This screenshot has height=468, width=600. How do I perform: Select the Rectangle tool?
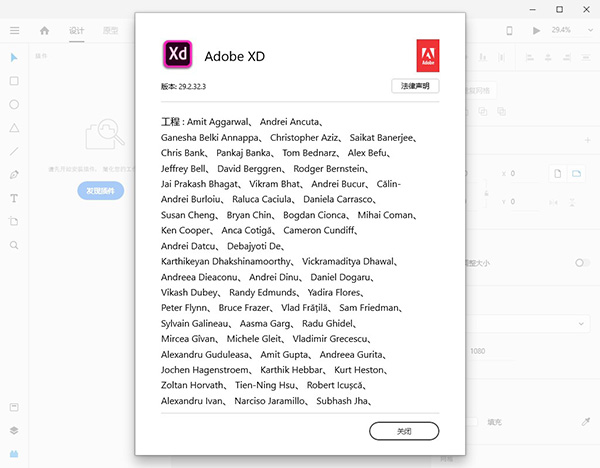click(14, 81)
